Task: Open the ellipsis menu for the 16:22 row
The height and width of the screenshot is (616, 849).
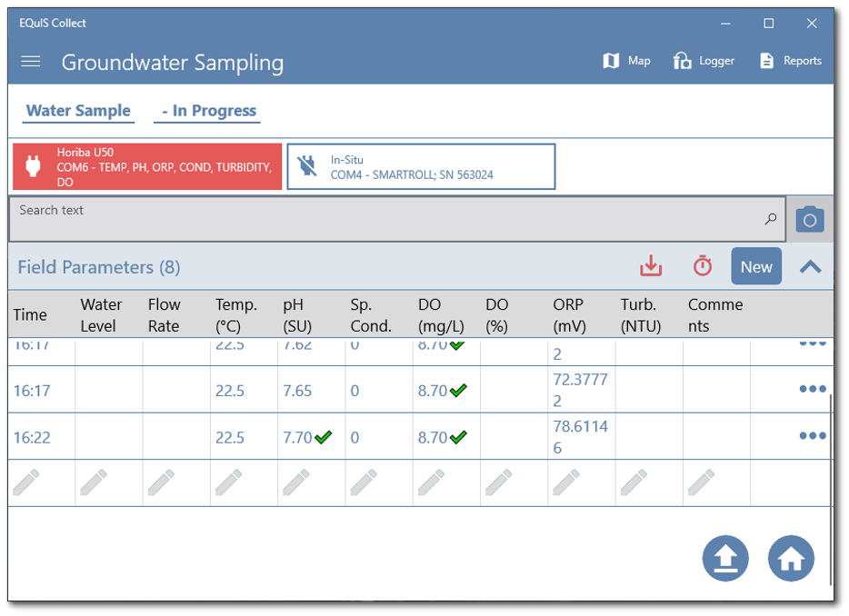Action: coord(812,435)
